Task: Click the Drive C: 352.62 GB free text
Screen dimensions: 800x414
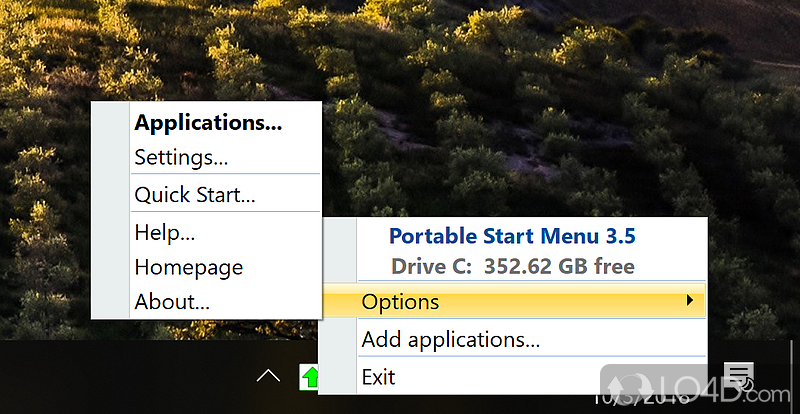Action: point(512,266)
